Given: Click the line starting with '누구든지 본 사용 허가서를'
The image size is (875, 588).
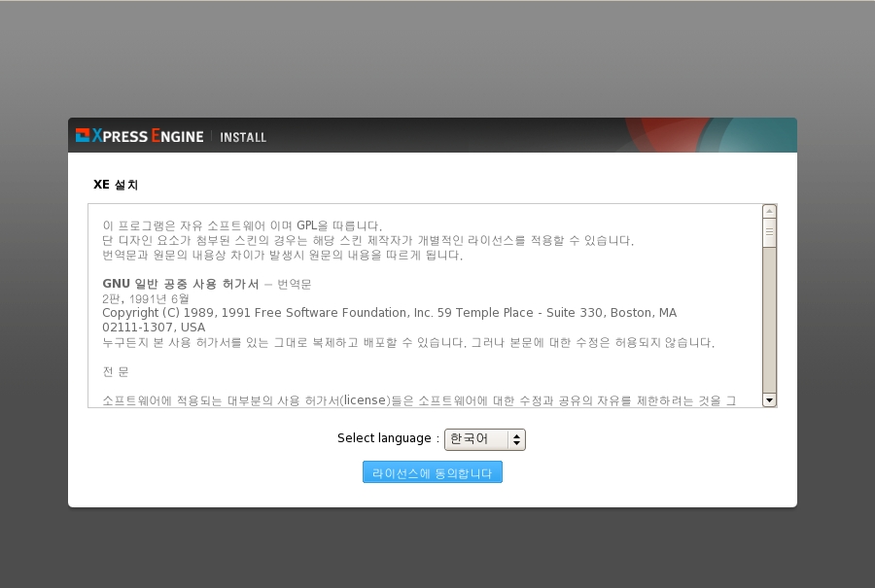Looking at the screenshot, I should coord(408,342).
